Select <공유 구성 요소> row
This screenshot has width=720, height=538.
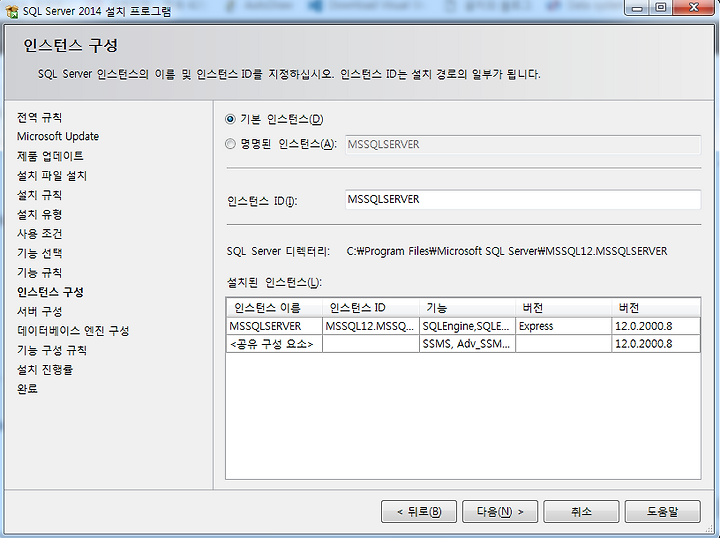coord(463,344)
